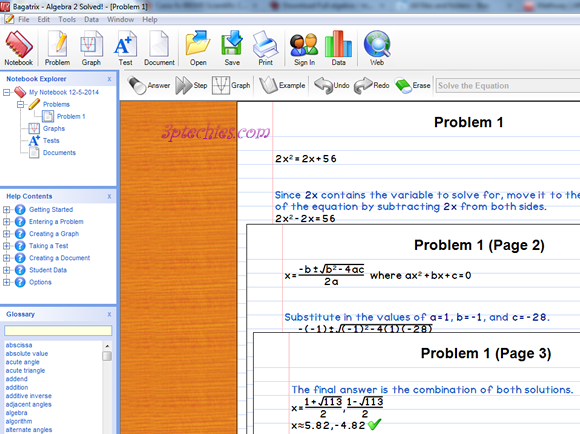The width and height of the screenshot is (580, 434).
Task: Expand the Taking a Test help topic
Action: pos(6,246)
